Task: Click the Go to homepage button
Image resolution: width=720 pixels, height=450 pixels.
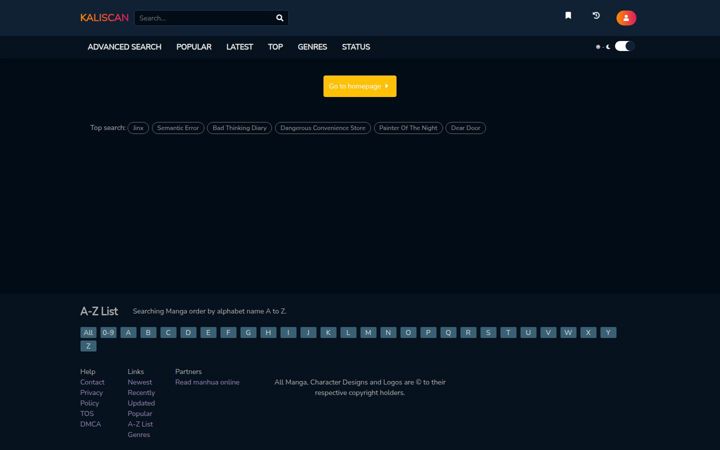Action: coord(360,86)
